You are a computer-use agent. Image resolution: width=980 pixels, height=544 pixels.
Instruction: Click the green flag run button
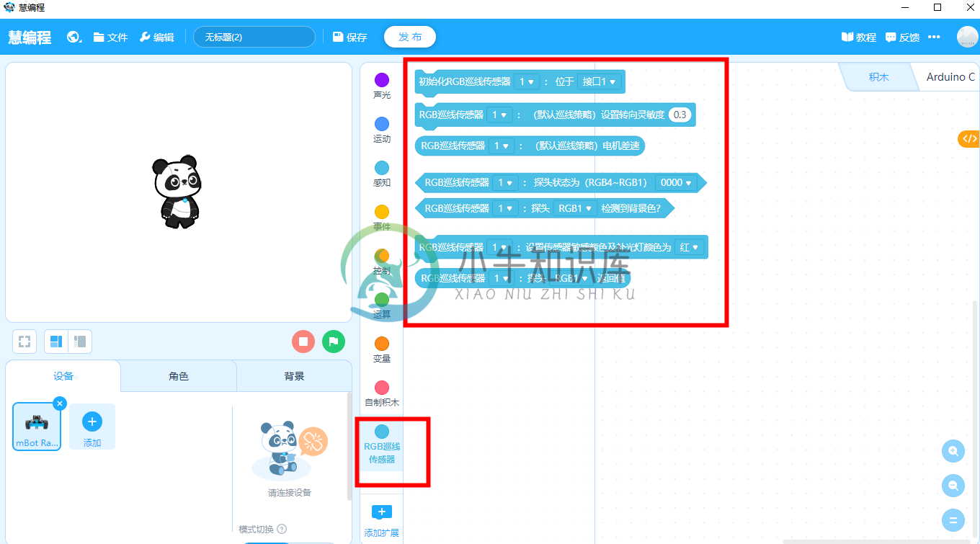pos(333,342)
